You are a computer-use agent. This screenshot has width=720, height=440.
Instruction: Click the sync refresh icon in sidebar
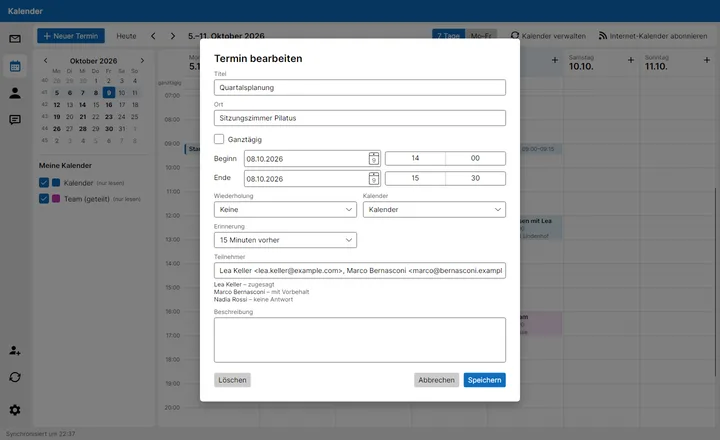click(x=15, y=377)
